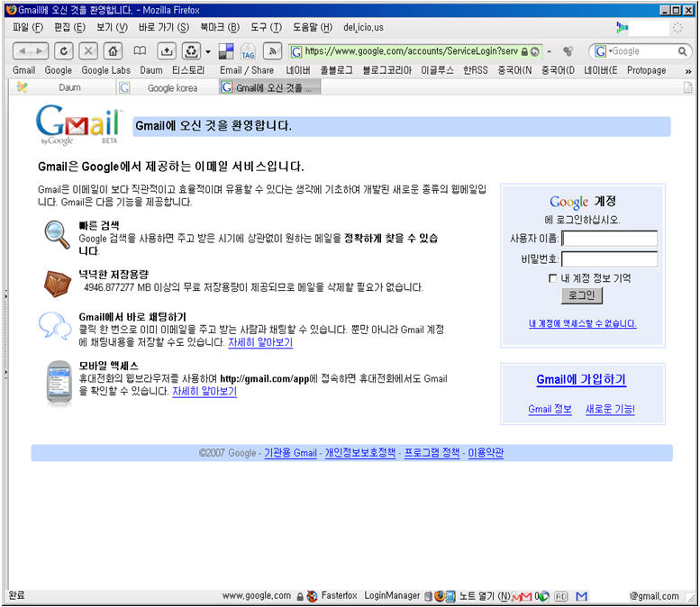The image size is (700, 607).
Task: Open the 파일 (F) menu
Action: point(28,27)
